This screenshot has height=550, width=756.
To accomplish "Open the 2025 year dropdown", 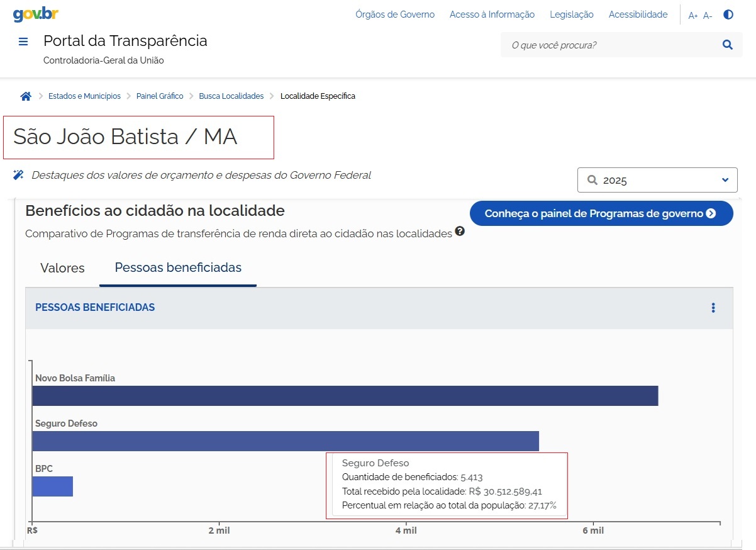I will point(657,180).
